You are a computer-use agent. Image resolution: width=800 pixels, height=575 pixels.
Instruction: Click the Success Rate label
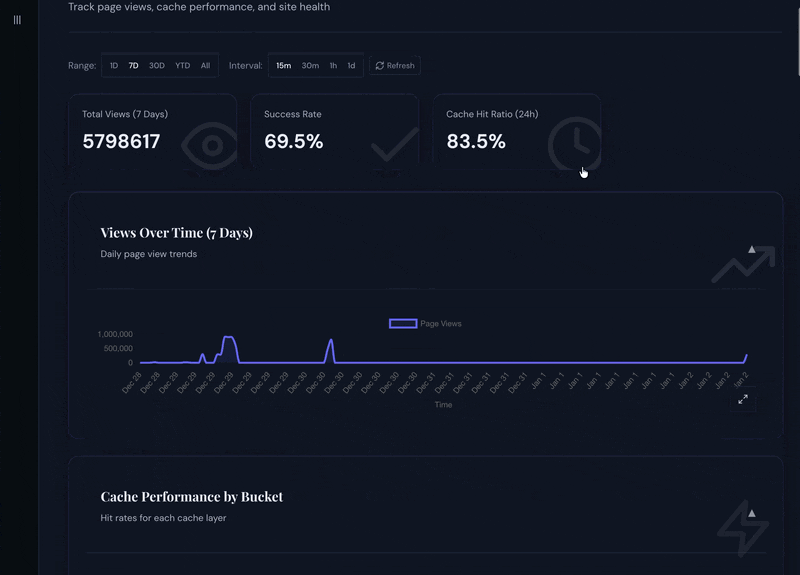pos(293,114)
